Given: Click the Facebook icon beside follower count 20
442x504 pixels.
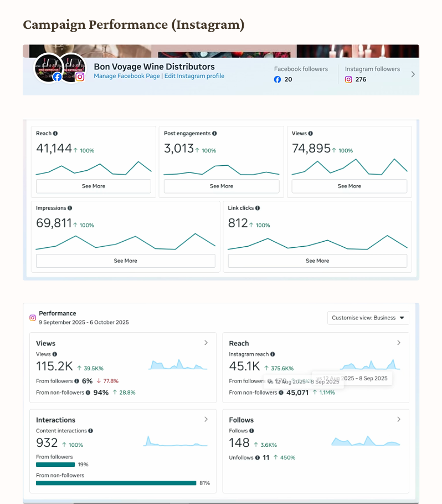Looking at the screenshot, I should pyautogui.click(x=277, y=79).
